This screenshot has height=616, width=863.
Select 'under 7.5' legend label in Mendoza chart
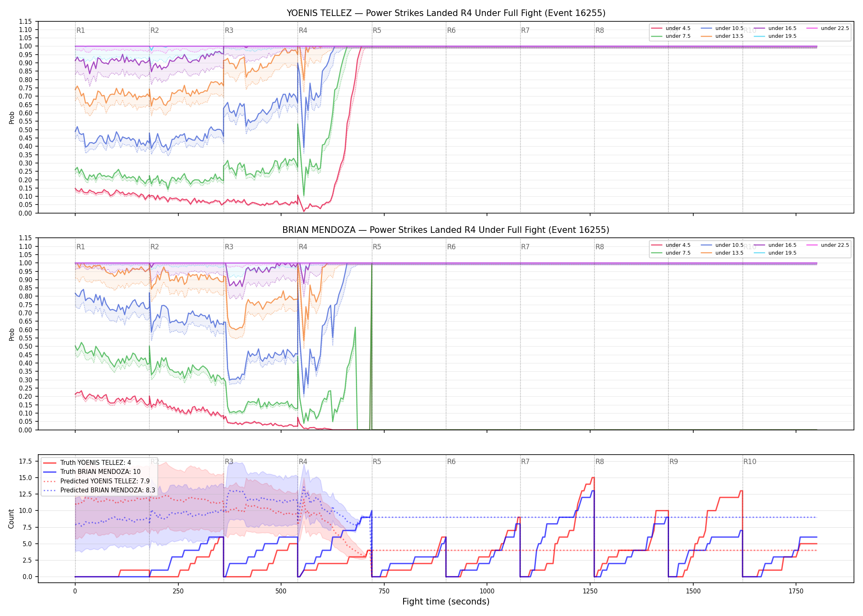(x=678, y=253)
